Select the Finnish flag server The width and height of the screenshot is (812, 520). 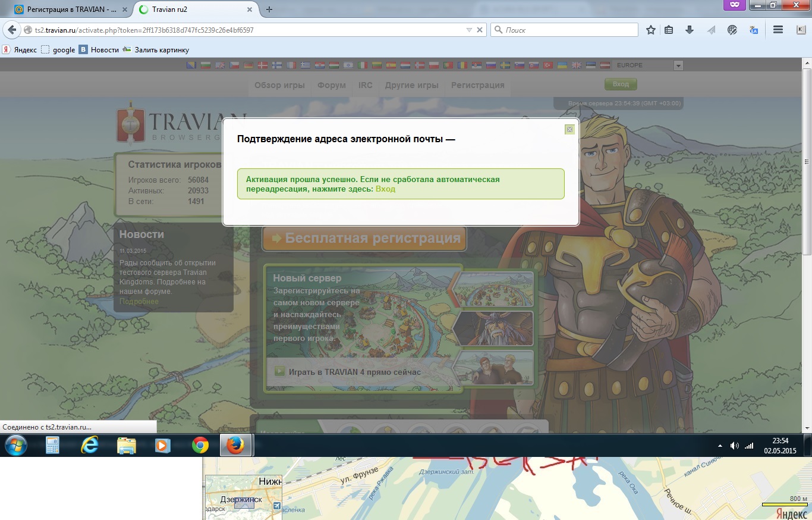click(277, 65)
